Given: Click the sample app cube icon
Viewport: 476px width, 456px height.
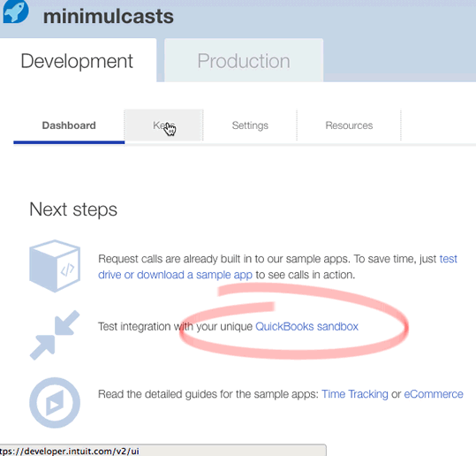Looking at the screenshot, I should pos(55,266).
